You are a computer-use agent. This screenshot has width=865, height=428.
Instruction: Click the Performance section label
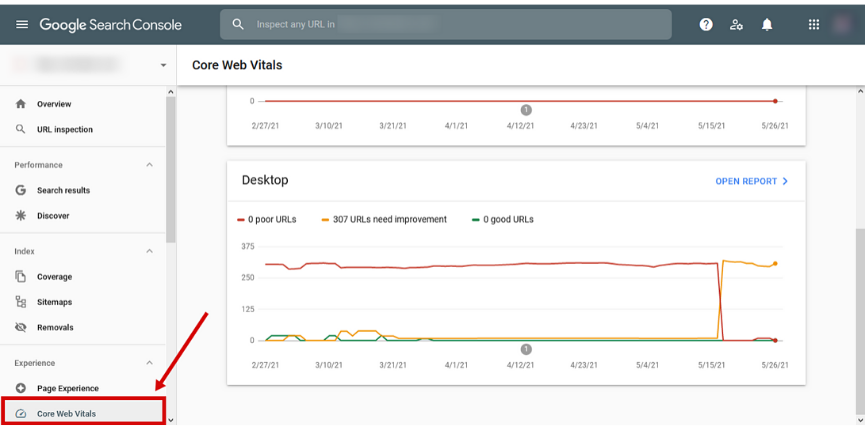pos(38,165)
